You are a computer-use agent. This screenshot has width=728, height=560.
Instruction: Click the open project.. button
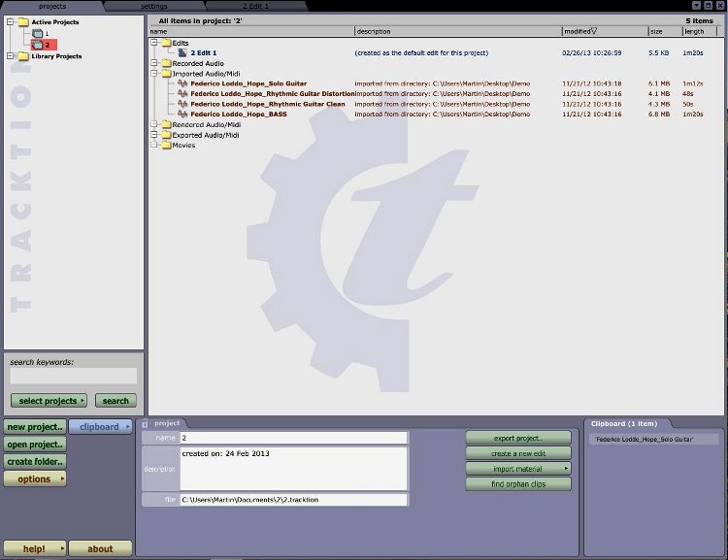click(35, 445)
